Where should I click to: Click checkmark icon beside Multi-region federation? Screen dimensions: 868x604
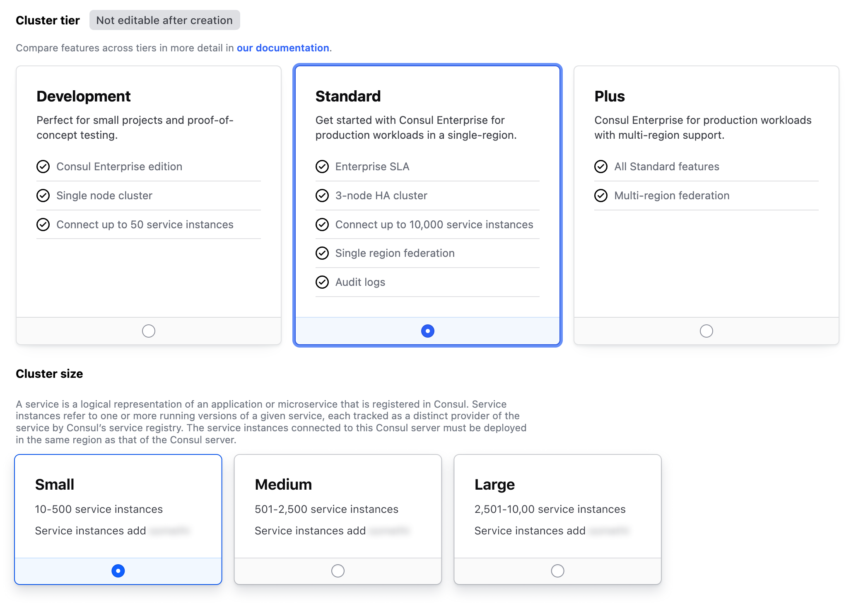601,196
